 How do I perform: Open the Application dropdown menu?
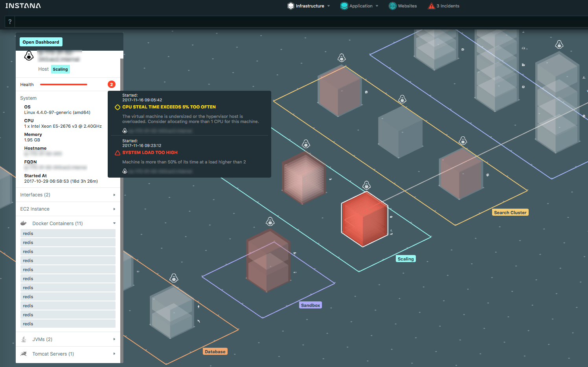point(360,6)
